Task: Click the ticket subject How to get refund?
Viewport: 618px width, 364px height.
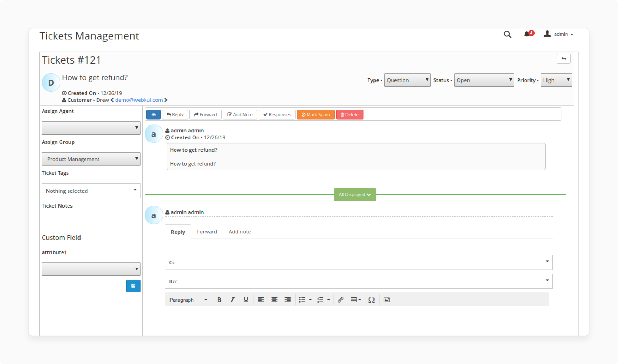Action: point(95,78)
